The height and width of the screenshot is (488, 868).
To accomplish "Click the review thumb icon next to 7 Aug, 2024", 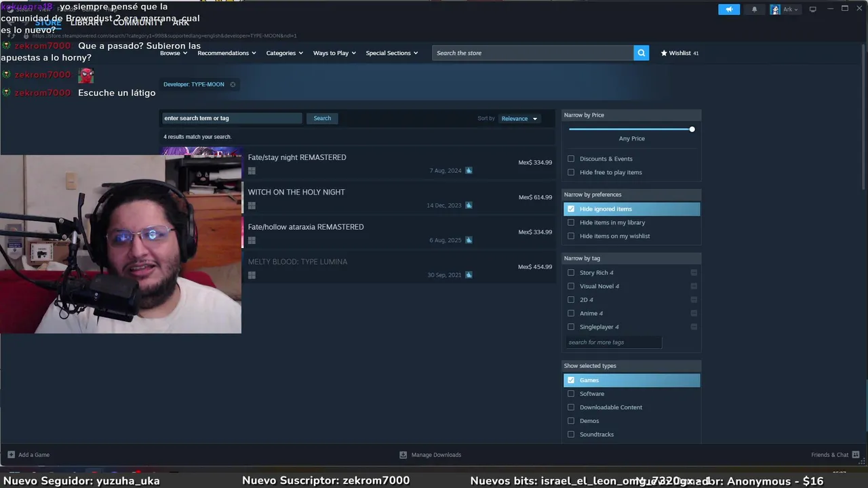I will (x=469, y=171).
